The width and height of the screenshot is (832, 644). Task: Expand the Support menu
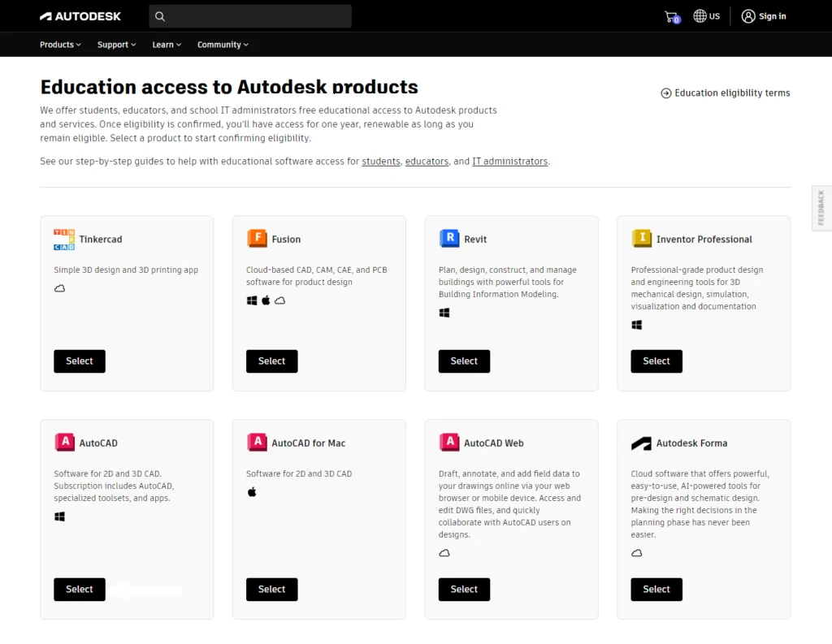(x=117, y=45)
